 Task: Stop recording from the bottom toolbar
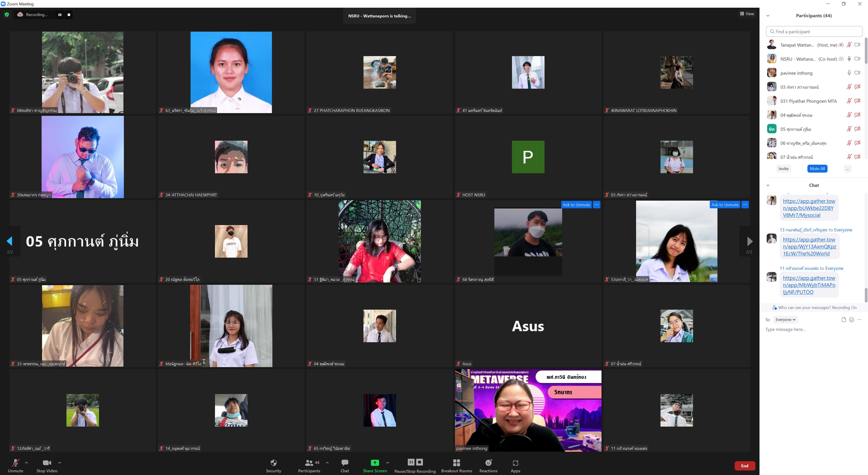coord(420,462)
